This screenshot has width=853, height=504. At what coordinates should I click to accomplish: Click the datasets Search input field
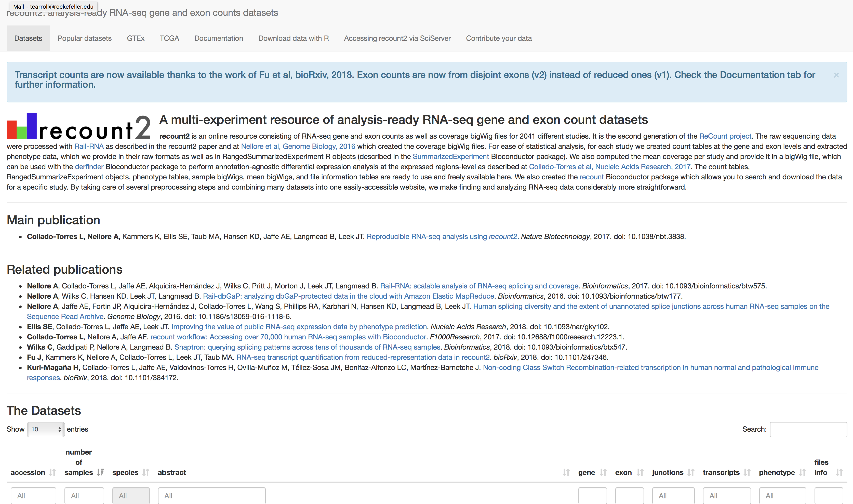[808, 430]
